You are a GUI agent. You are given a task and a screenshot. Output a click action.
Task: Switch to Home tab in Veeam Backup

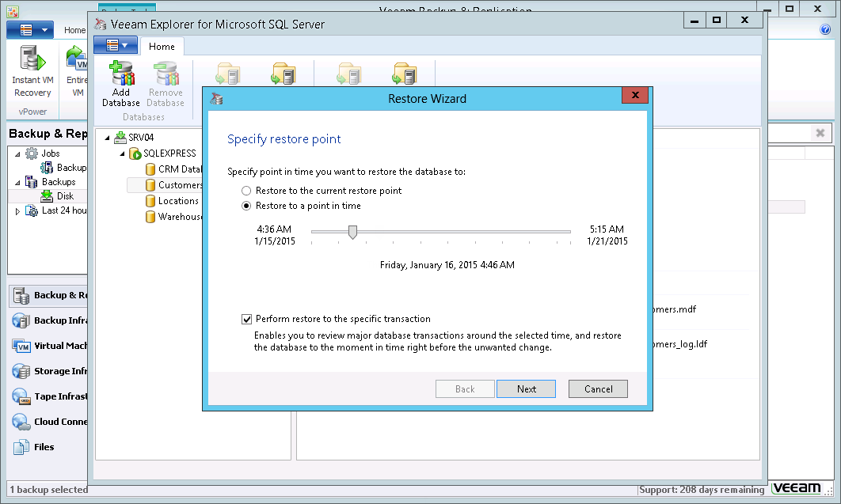coord(74,30)
